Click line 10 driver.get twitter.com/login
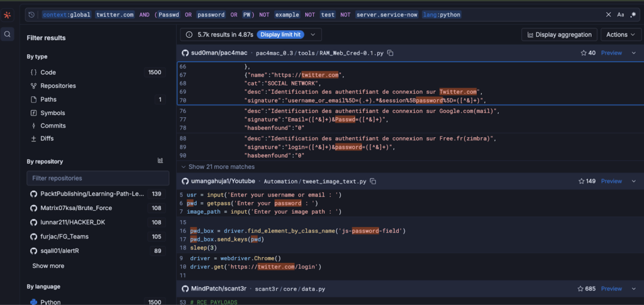644x305 pixels. click(277, 267)
